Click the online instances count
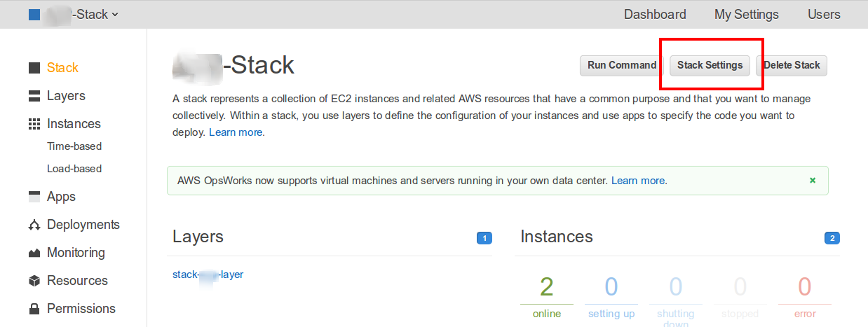868x327 pixels. pos(546,287)
